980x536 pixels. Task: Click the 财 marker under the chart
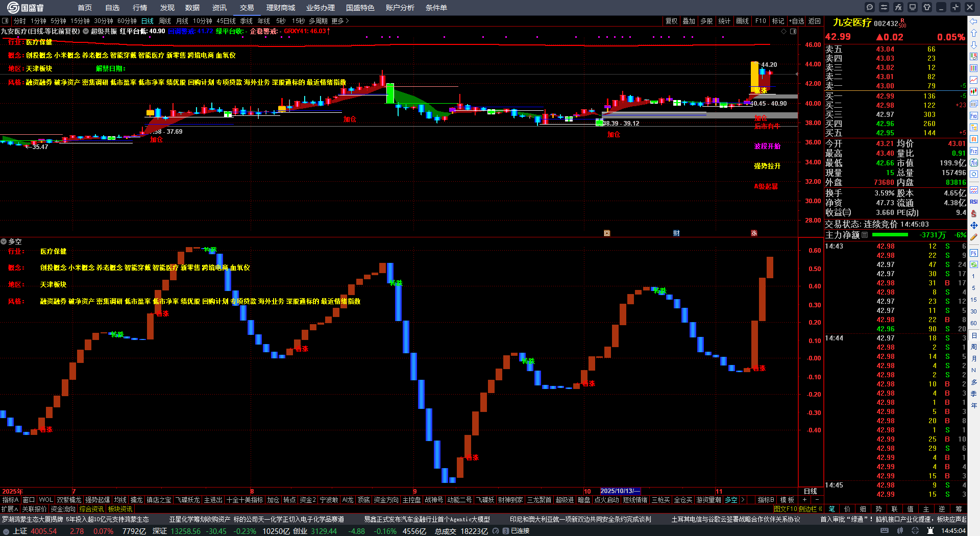click(x=676, y=233)
